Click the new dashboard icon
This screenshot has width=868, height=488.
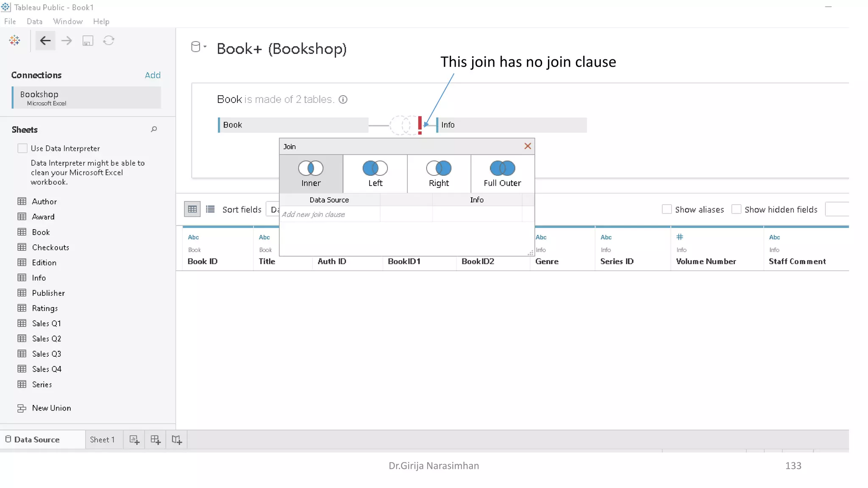point(156,440)
